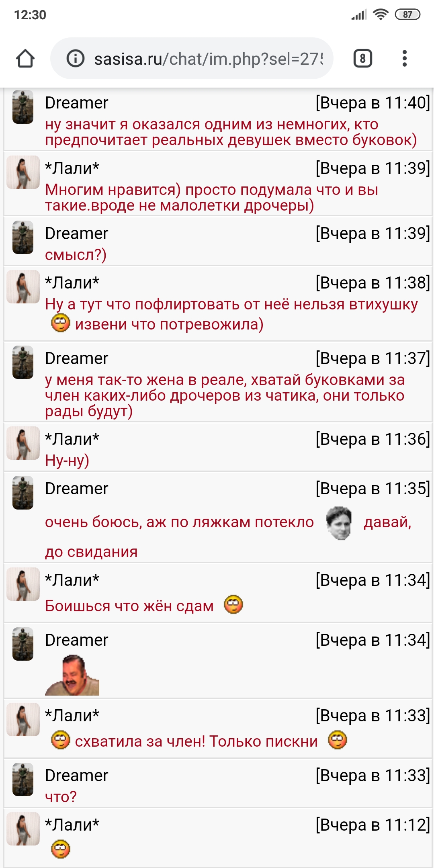Open *Лали* avatar at 11:39 message
Viewport: 434px width, 868px height.
coord(23,172)
